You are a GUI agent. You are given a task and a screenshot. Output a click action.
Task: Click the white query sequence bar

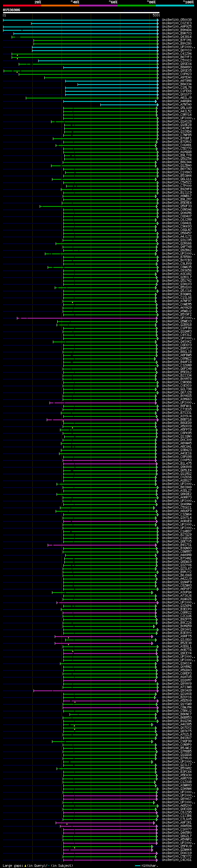point(81,12)
